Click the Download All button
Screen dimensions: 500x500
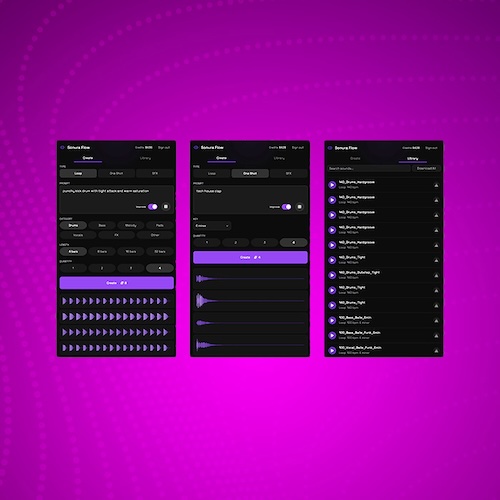pos(426,168)
